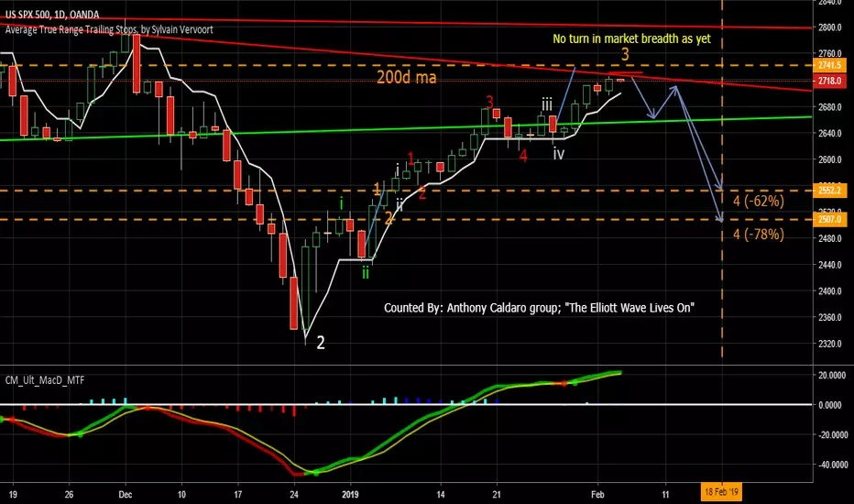
Task: Click the '26' date on the time axis
Action: (69, 495)
